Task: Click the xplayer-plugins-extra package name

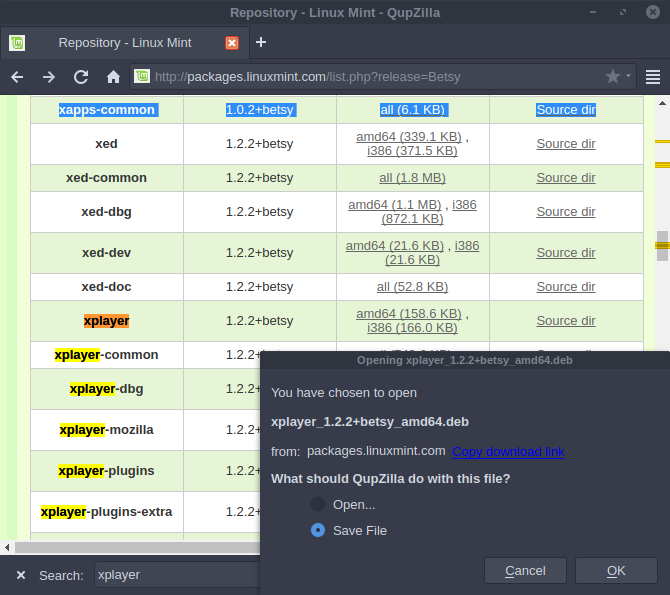Action: 106,512
